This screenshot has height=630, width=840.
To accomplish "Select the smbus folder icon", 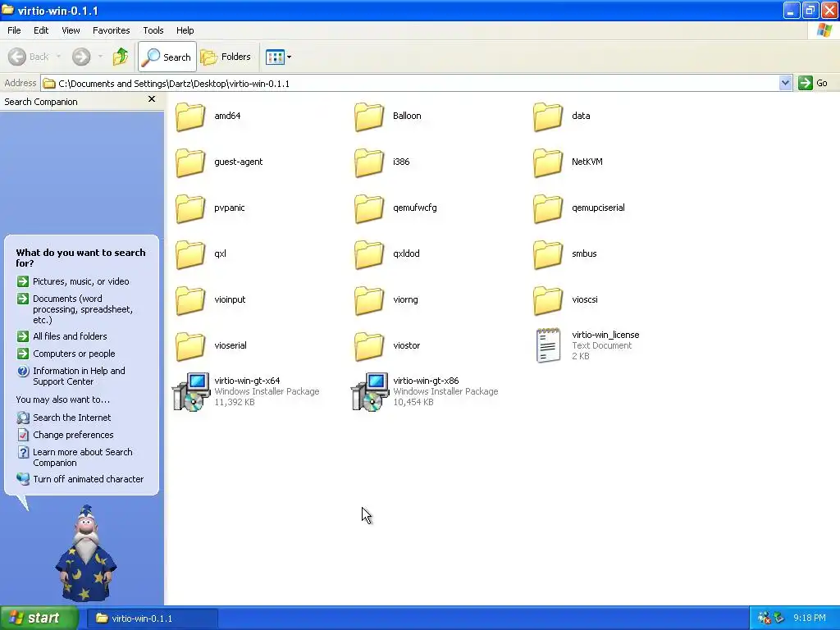I will 548,254.
